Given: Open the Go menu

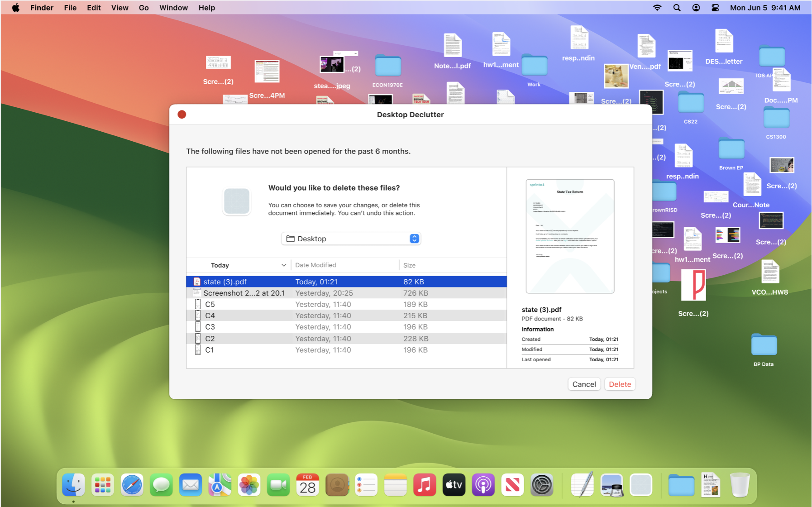Looking at the screenshot, I should tap(144, 8).
